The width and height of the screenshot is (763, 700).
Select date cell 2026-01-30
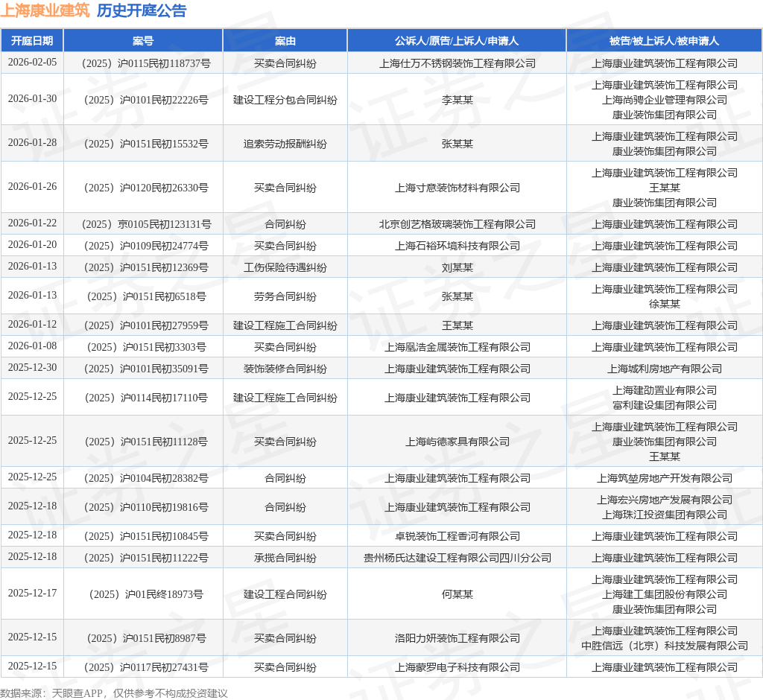point(32,99)
